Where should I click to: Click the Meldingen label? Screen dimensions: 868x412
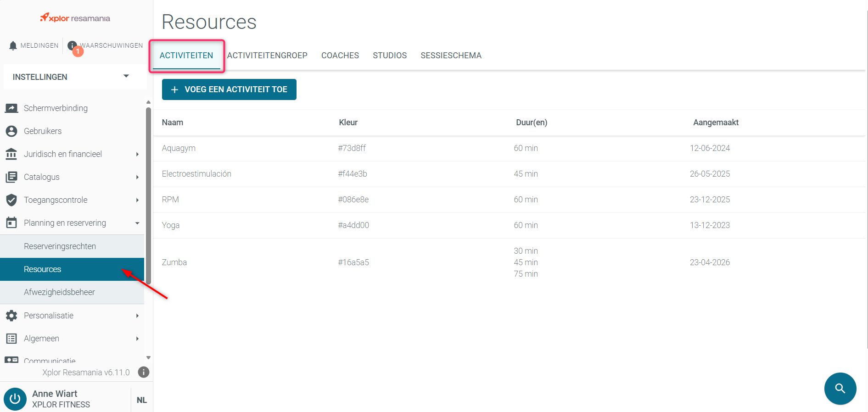pyautogui.click(x=39, y=45)
